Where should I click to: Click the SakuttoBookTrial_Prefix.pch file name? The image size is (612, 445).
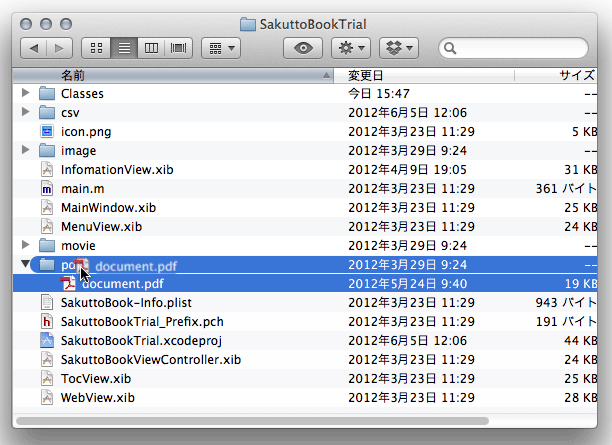point(142,322)
